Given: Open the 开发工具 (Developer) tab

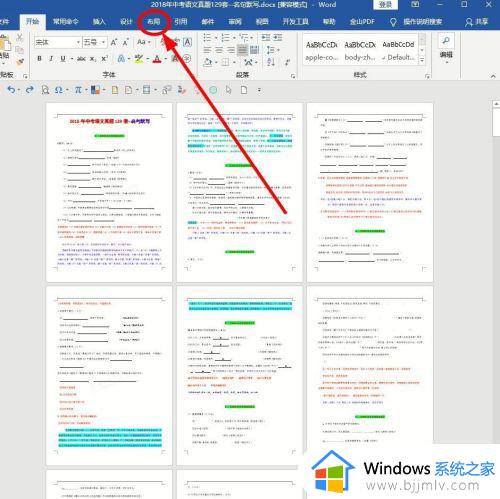Looking at the screenshot, I should click(x=295, y=22).
